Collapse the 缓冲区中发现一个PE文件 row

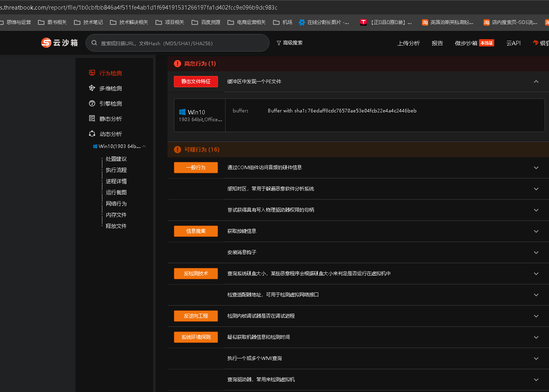point(536,82)
